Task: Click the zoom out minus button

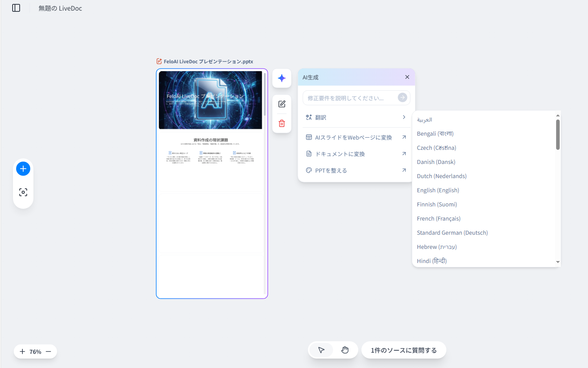Action: (48, 351)
